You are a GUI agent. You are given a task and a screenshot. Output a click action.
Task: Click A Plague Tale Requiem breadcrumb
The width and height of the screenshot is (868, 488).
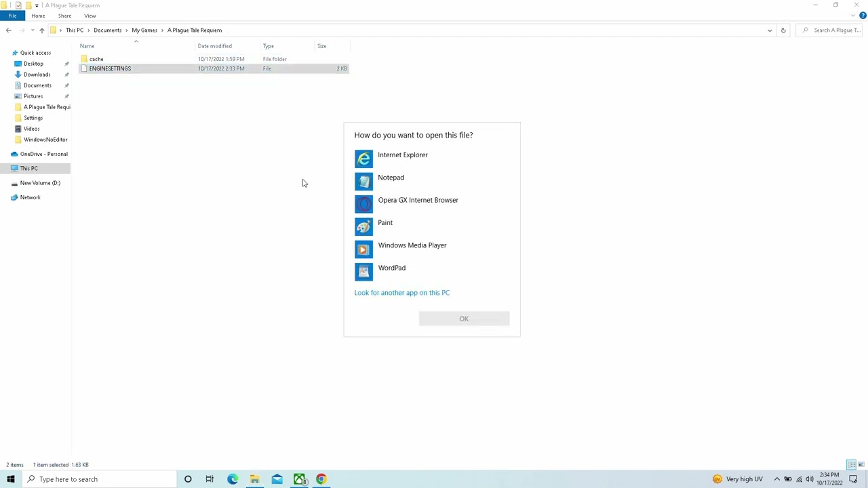click(195, 30)
